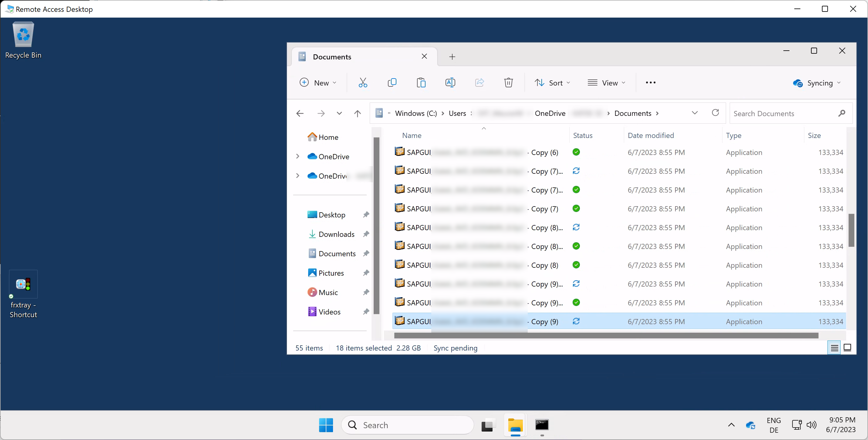Close the Documents tab
Image resolution: width=868 pixels, height=440 pixels.
424,57
